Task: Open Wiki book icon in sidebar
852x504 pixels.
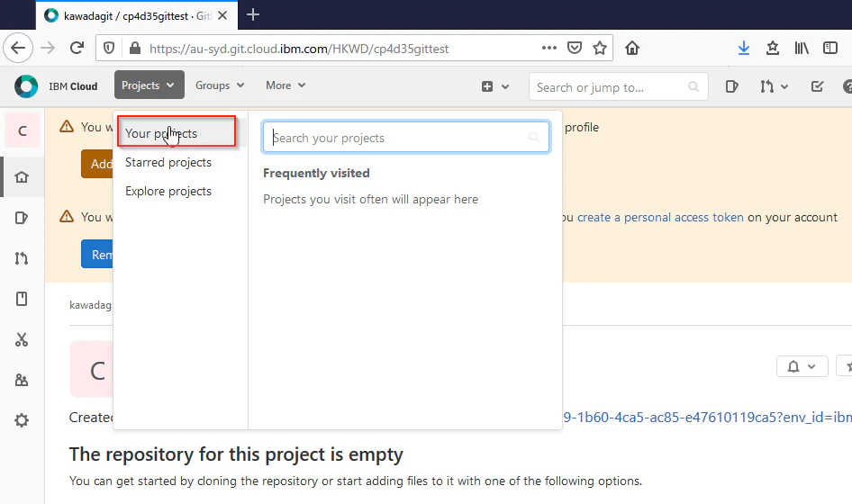Action: tap(22, 299)
